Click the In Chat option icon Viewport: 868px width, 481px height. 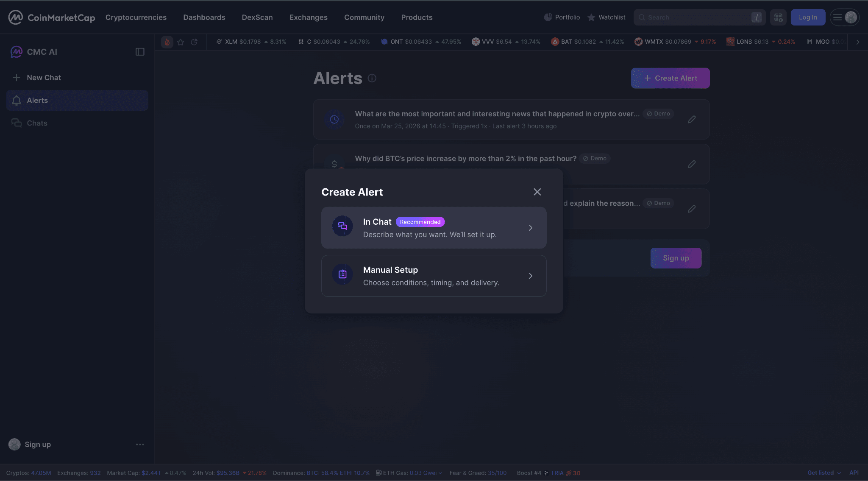(342, 226)
